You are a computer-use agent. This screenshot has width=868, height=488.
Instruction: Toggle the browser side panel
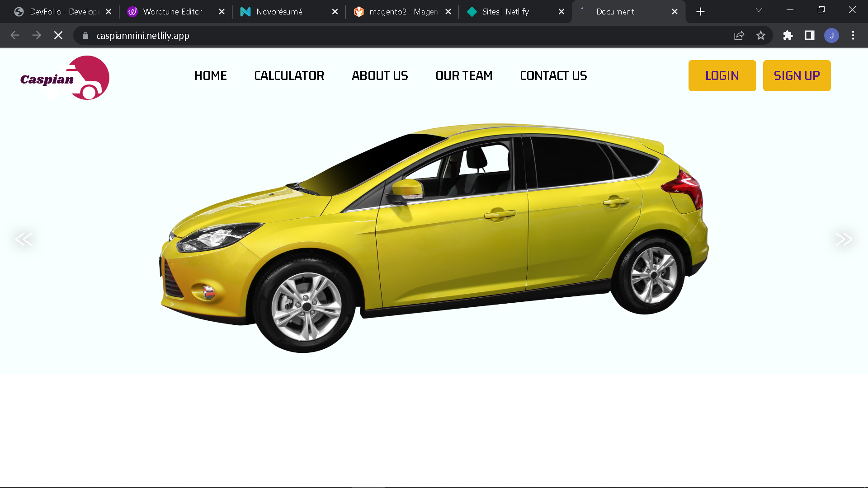pos(810,35)
